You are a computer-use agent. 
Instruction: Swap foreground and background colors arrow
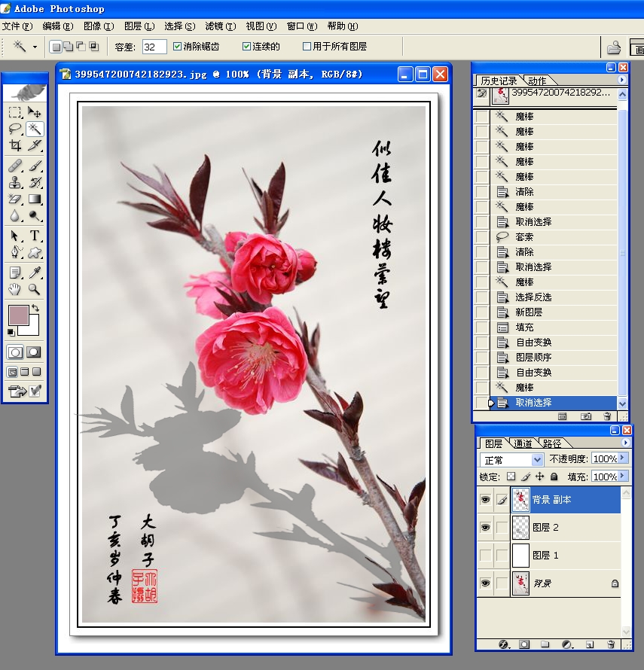[35, 309]
